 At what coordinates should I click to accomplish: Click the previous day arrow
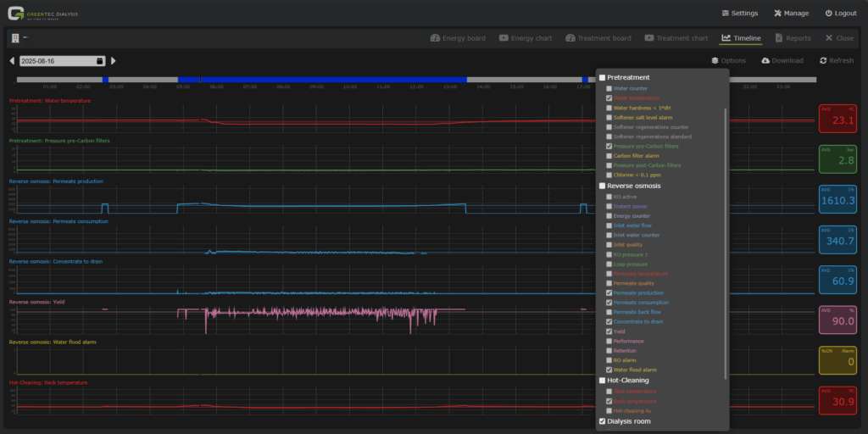point(12,61)
